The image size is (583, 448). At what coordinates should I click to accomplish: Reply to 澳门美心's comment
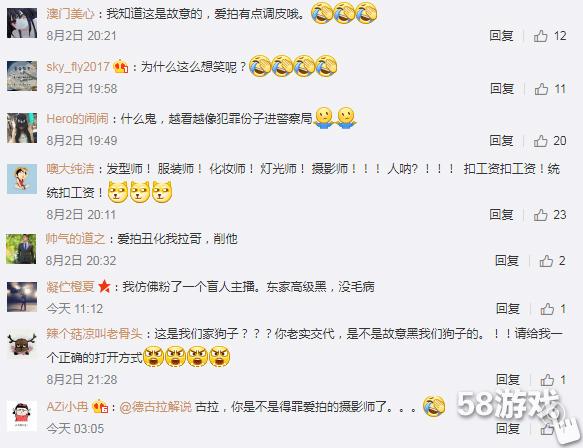(501, 36)
